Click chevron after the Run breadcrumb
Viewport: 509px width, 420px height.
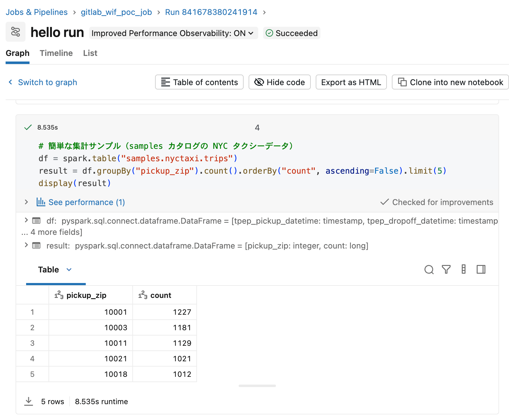click(x=264, y=12)
